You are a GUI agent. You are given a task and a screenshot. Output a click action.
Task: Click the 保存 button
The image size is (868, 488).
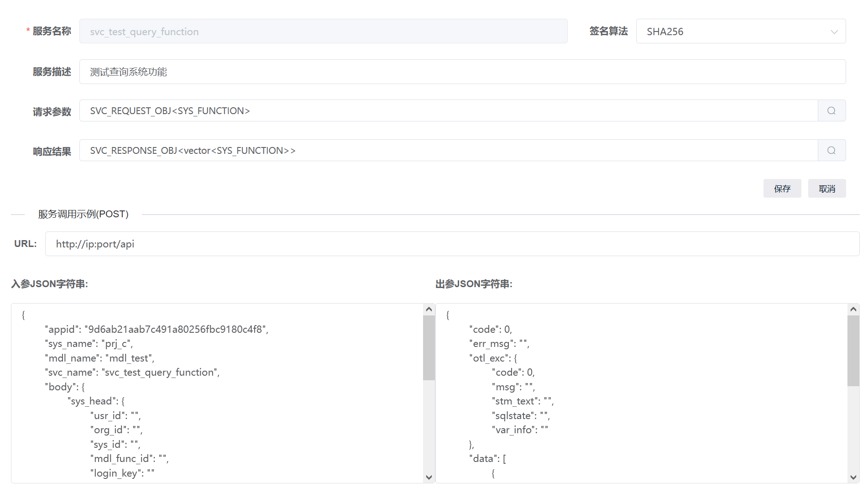(782, 189)
